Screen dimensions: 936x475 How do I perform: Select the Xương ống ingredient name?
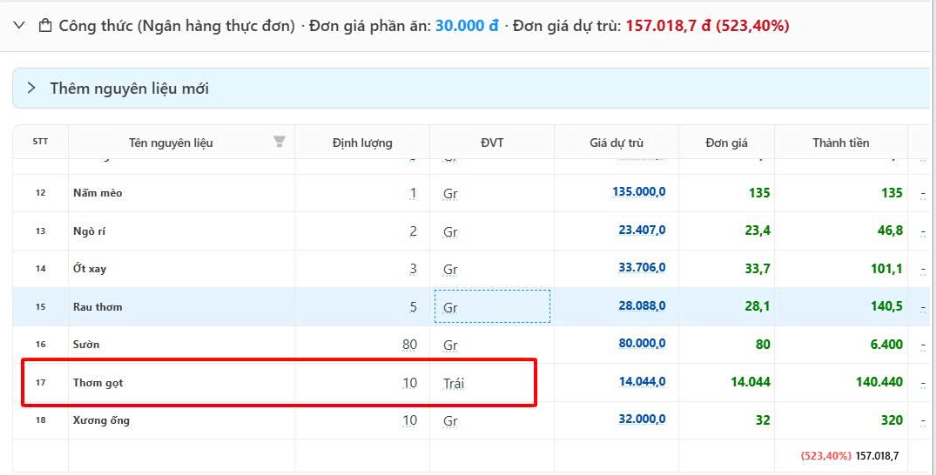101,420
